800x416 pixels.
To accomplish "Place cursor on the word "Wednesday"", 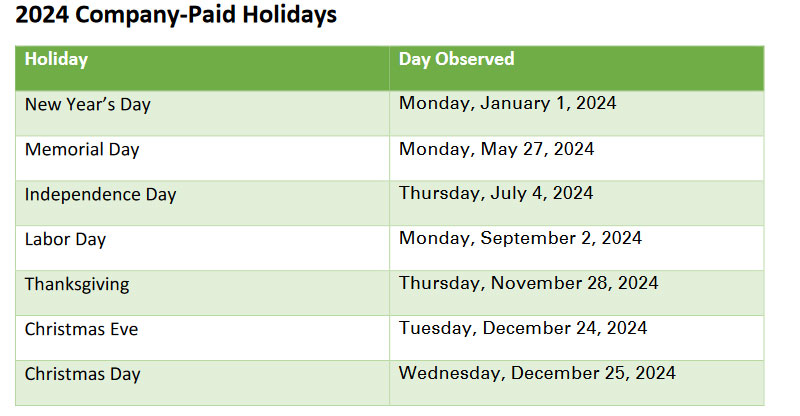I will 450,373.
